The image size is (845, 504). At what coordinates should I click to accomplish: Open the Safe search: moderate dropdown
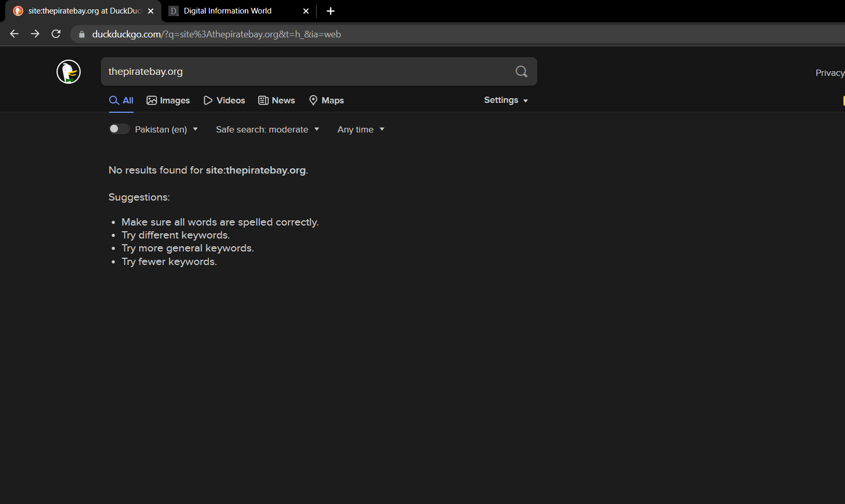(x=268, y=129)
